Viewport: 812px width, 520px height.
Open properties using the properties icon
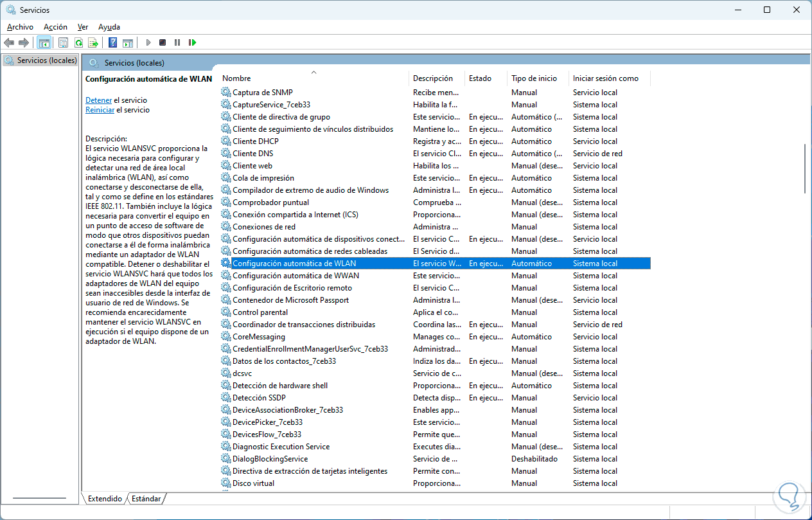coord(62,42)
